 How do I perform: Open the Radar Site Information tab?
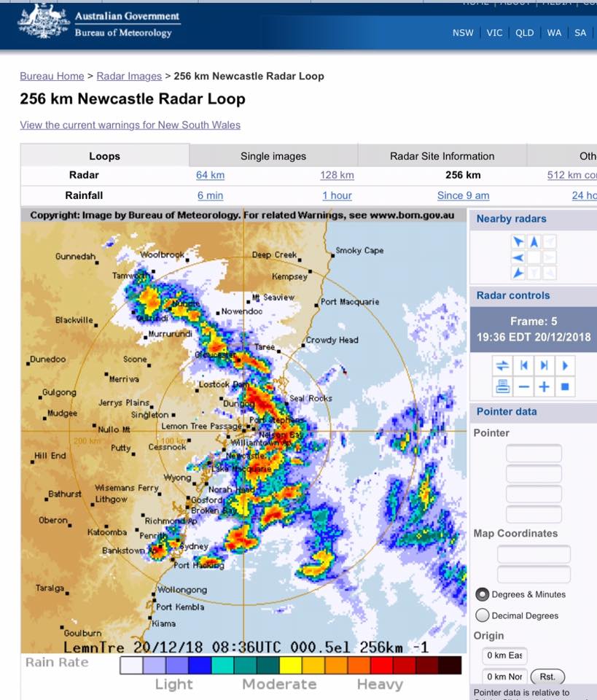click(x=442, y=156)
